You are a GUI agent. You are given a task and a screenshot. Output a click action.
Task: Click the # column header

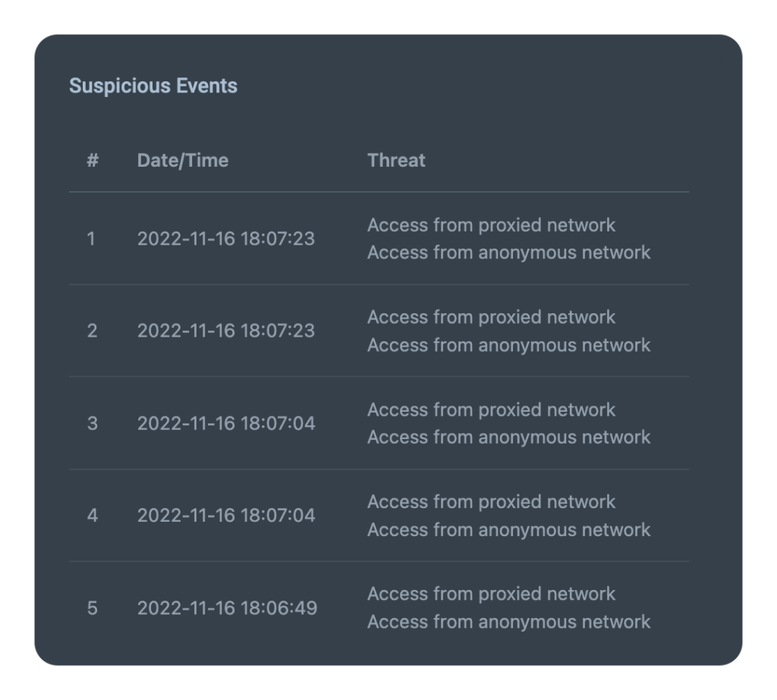click(93, 160)
